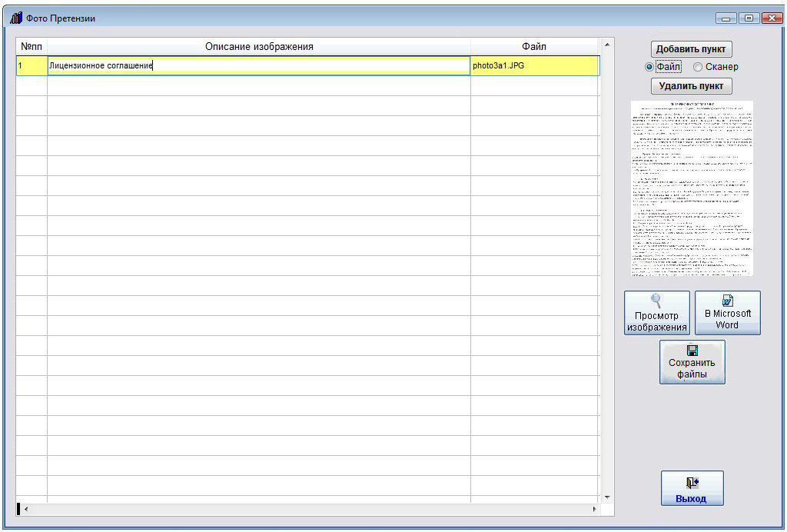Click row number 1 cell
787x532 pixels.
pos(32,66)
